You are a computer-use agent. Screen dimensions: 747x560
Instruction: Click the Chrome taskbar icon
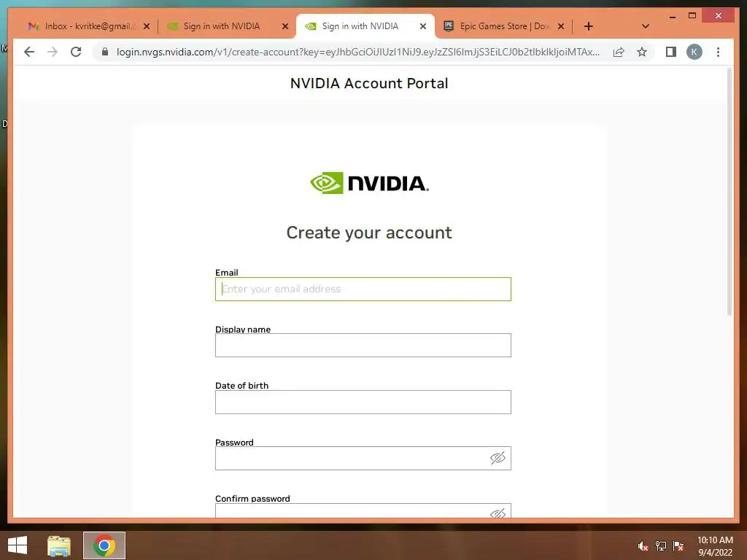(104, 545)
